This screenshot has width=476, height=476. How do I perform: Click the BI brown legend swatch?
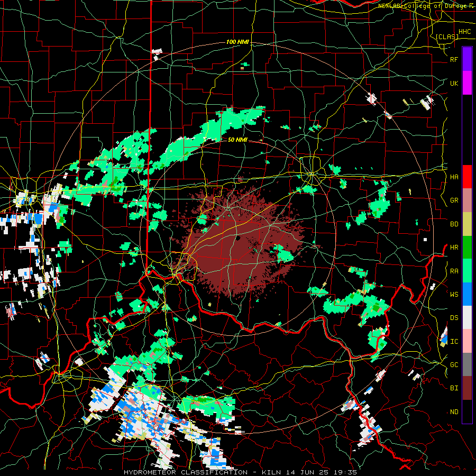[x=467, y=388]
